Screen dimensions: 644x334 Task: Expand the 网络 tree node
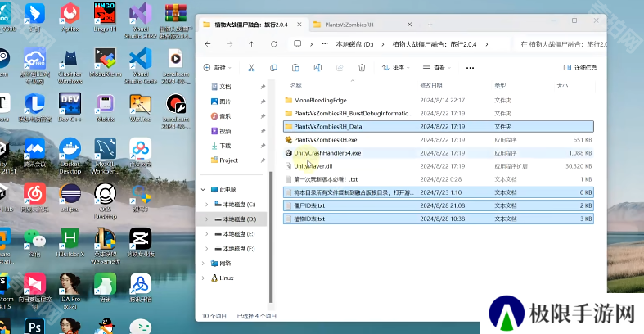(x=203, y=264)
